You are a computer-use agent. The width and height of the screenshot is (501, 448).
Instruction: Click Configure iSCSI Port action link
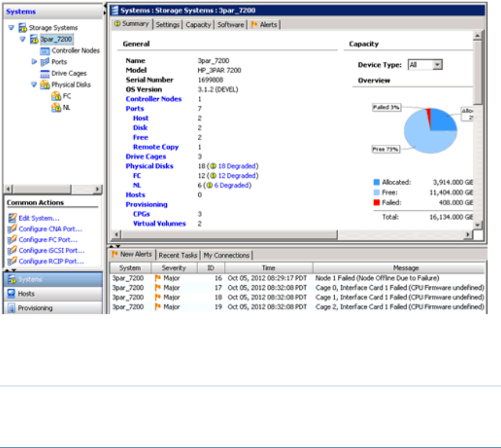coord(51,251)
